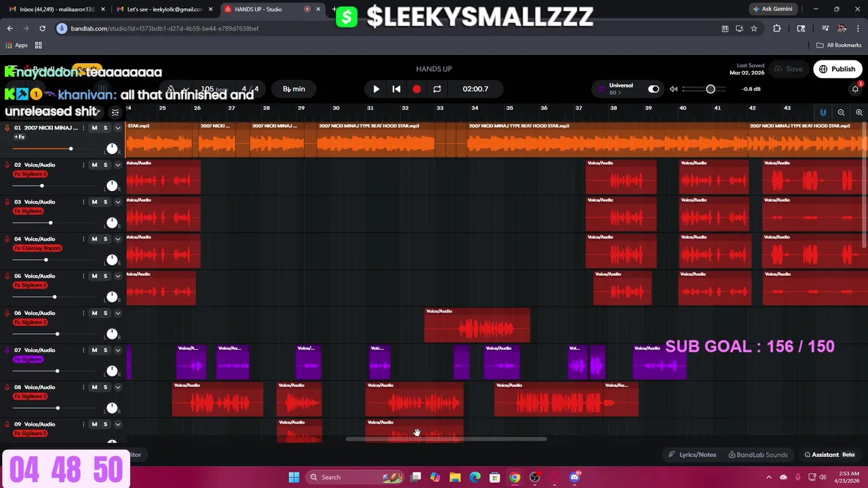This screenshot has width=868, height=488.
Task: Solo track 01 with the S button
Action: (105, 127)
